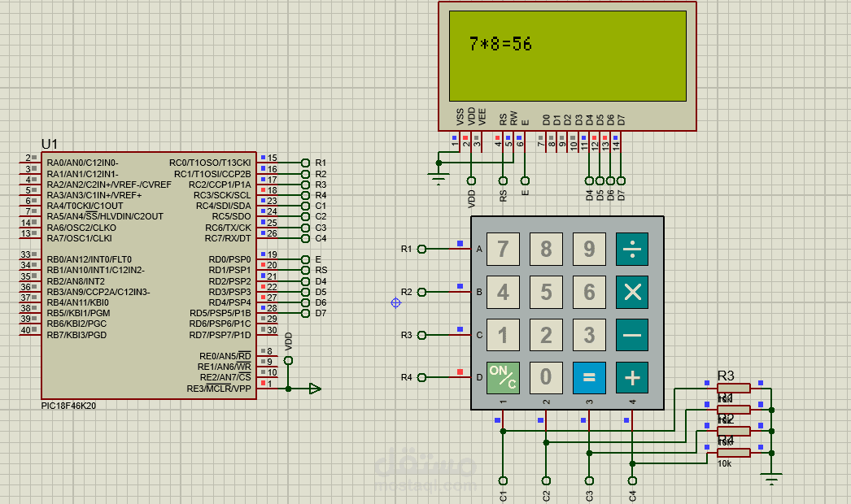Click the green ON/C key
The image size is (851, 504).
(x=503, y=377)
